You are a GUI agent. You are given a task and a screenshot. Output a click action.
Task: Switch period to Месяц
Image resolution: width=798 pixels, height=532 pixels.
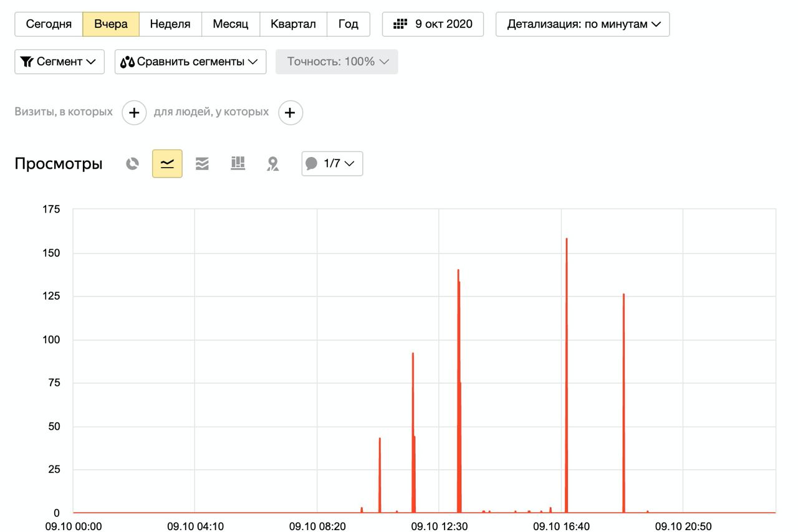coord(231,24)
